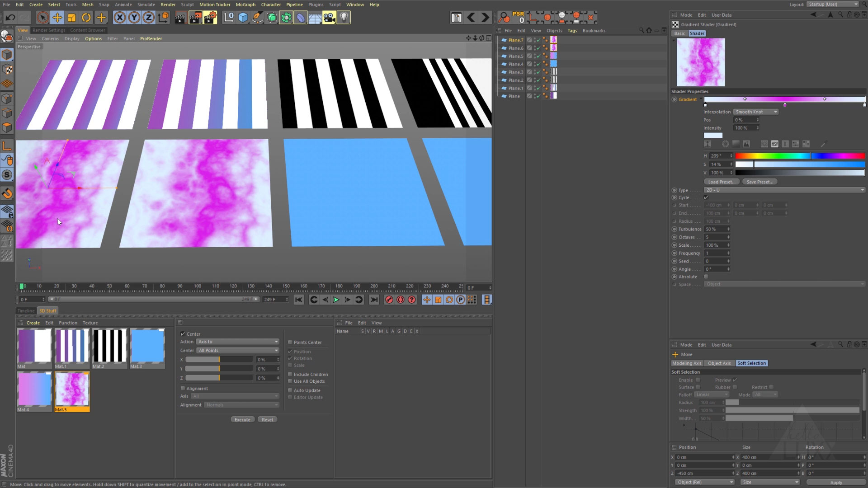Screen dimensions: 868x488
Task: Click Render View clapperboard icon
Action: tap(180, 18)
